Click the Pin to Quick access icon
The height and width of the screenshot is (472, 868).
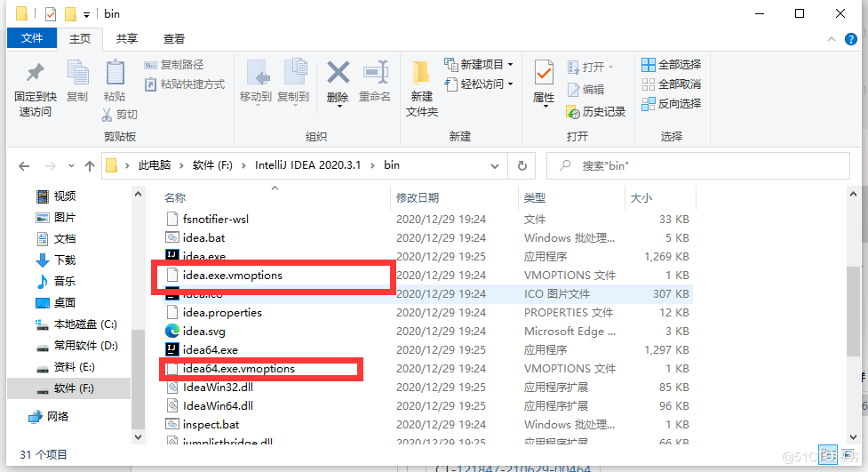[x=36, y=73]
